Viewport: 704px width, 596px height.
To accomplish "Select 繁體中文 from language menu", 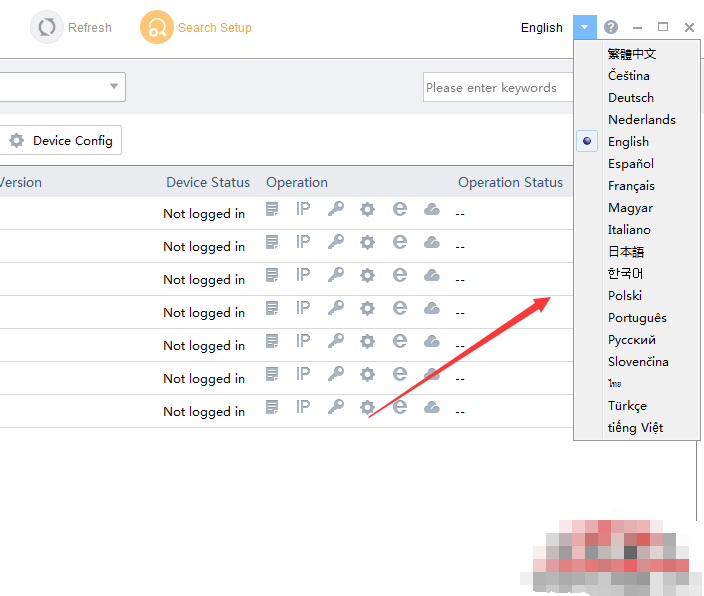I will (632, 54).
